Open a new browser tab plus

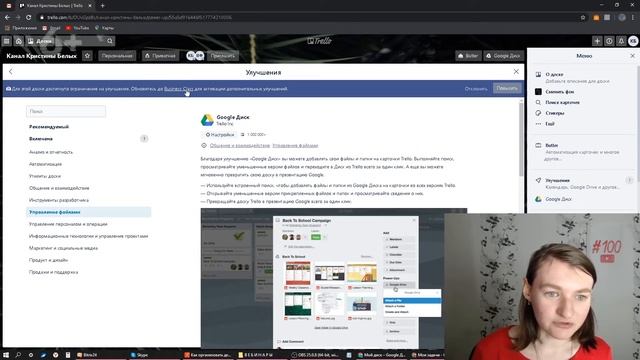102,6
